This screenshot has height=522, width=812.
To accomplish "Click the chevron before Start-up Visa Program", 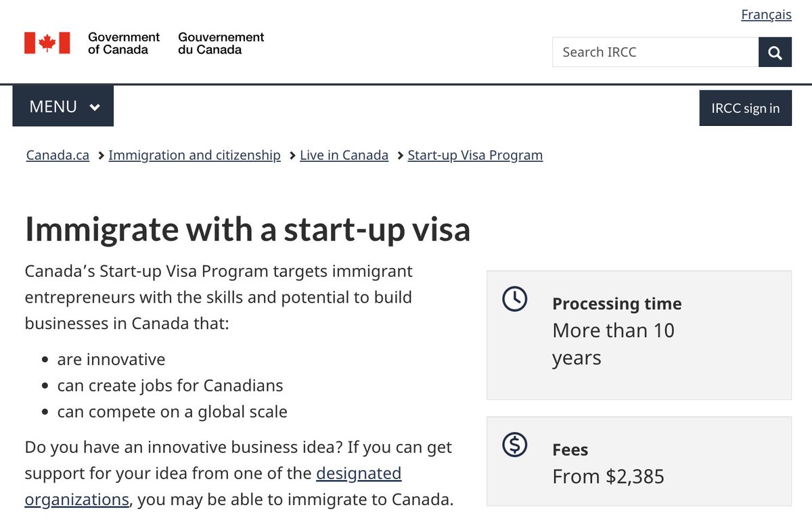I will coord(401,156).
